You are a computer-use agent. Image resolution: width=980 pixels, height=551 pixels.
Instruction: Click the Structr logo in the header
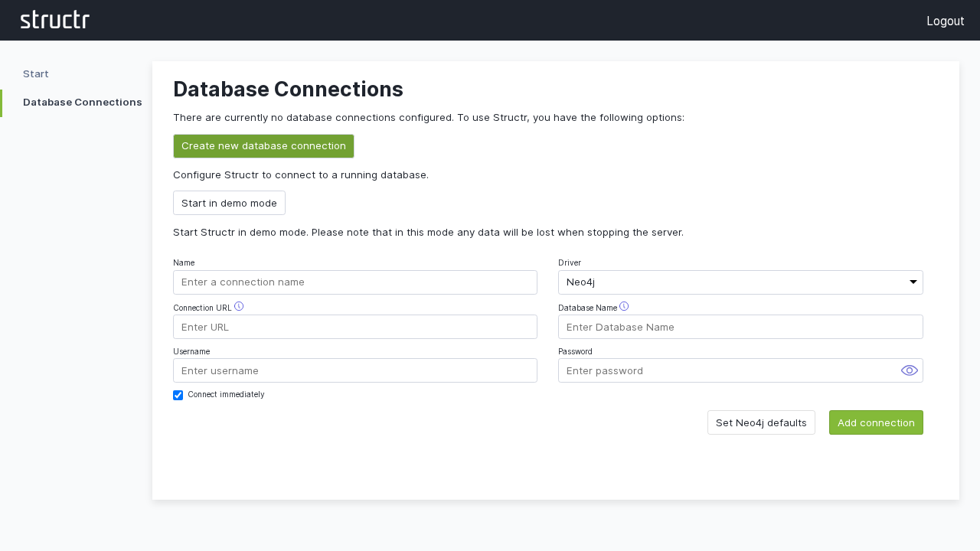(54, 20)
